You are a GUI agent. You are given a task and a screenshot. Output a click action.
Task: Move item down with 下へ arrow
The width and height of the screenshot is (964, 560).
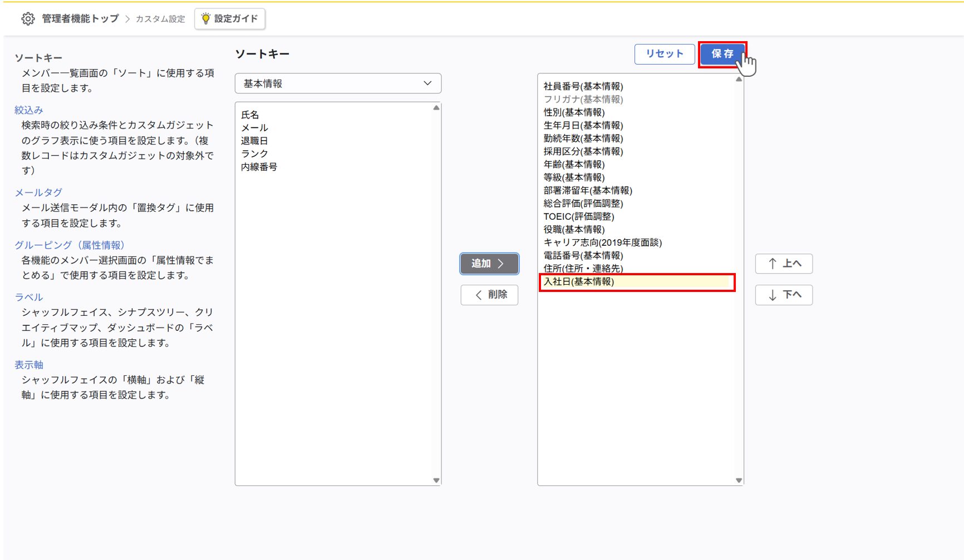784,295
